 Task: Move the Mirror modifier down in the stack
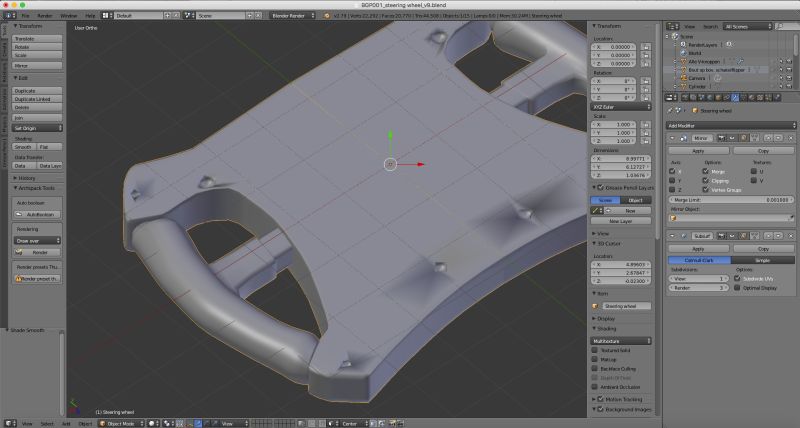(x=779, y=138)
